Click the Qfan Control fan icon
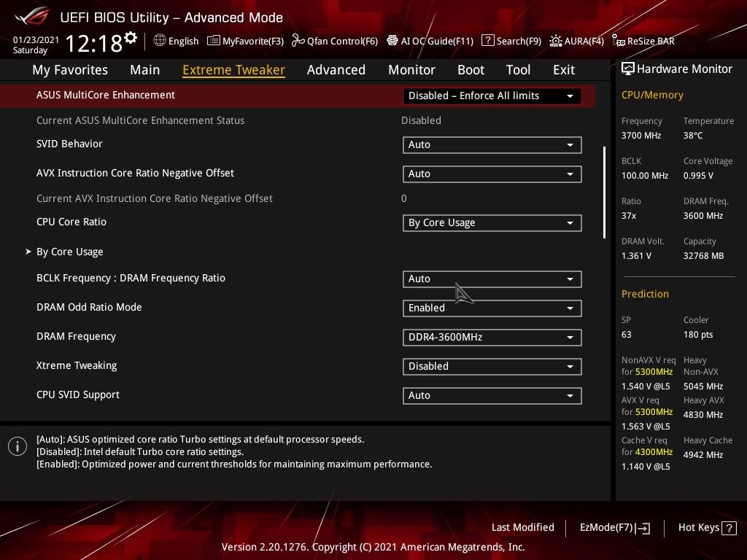This screenshot has height=560, width=747. (298, 41)
